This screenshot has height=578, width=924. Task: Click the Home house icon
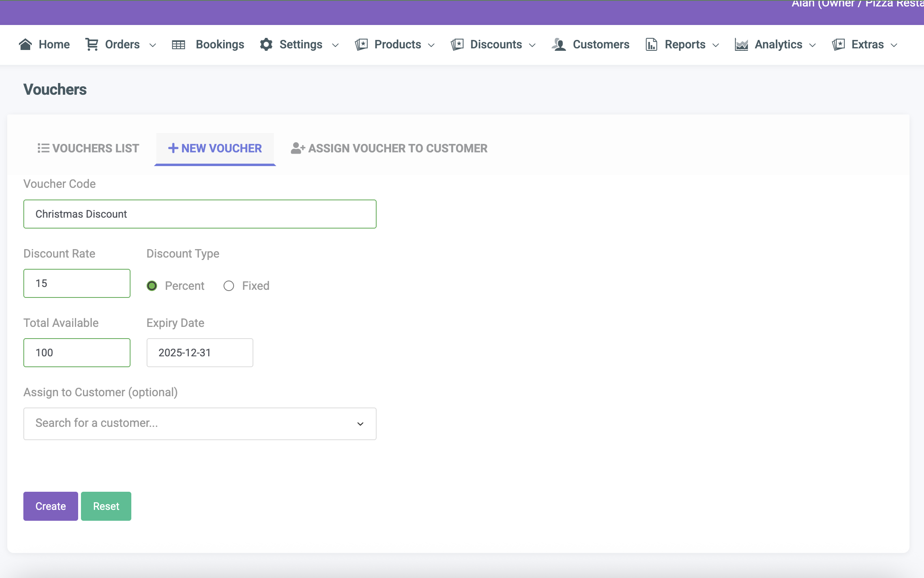25,44
